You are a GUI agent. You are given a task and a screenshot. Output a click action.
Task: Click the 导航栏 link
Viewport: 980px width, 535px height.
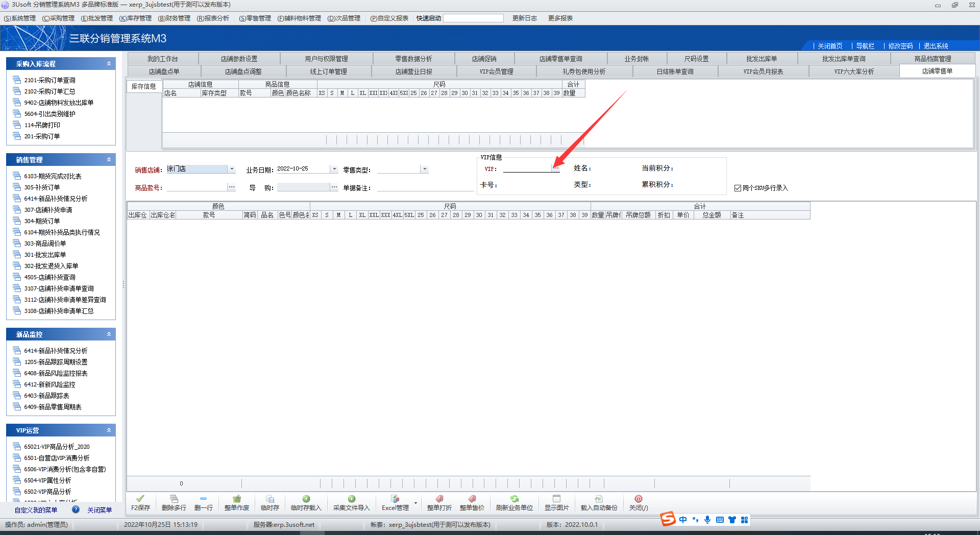click(x=865, y=46)
